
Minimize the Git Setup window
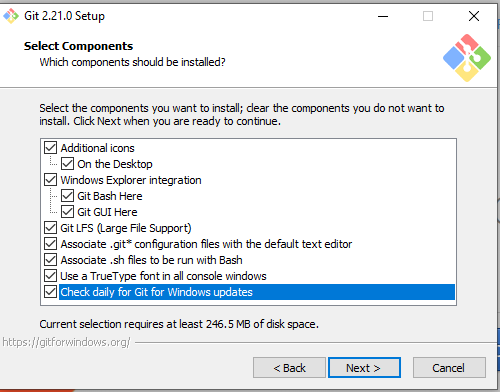click(x=383, y=16)
